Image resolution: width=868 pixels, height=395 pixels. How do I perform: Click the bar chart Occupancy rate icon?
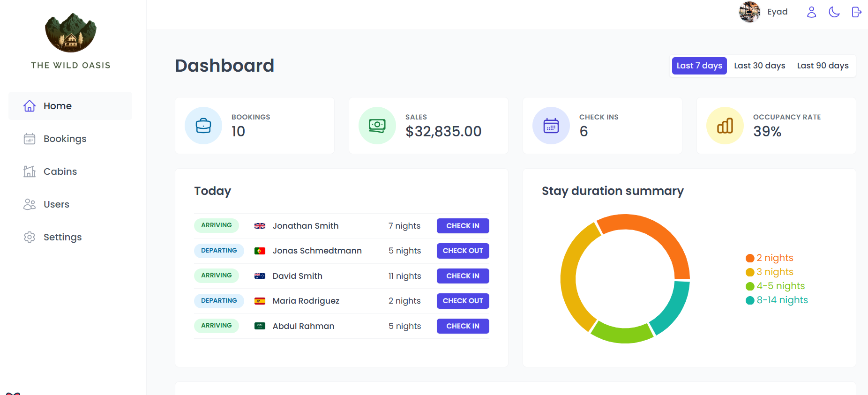click(x=725, y=126)
